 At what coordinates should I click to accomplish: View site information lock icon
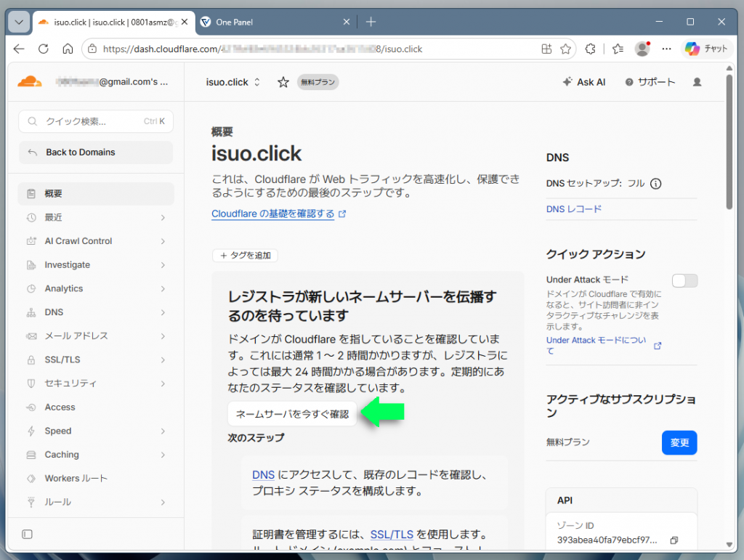92,49
